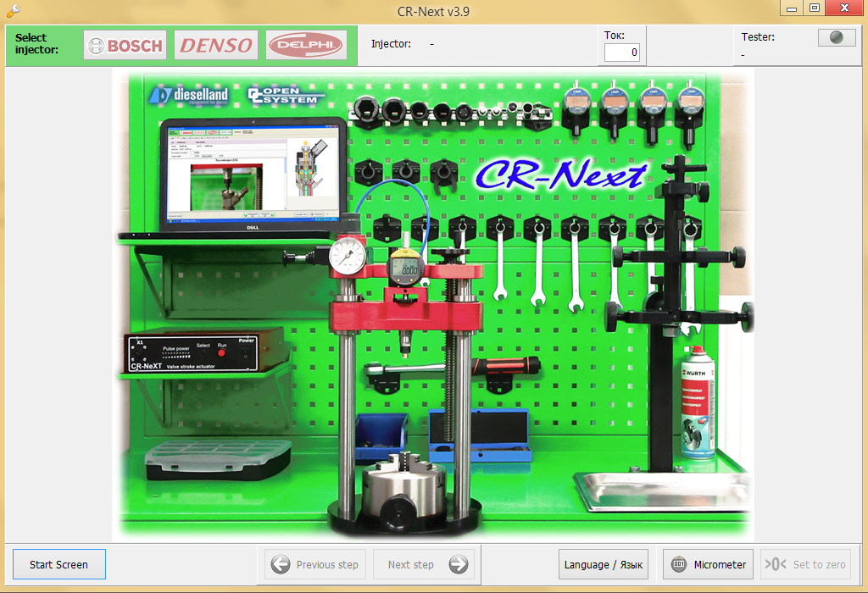Click the wrench app icon in title bar
The height and width of the screenshot is (593, 868).
coord(14,10)
